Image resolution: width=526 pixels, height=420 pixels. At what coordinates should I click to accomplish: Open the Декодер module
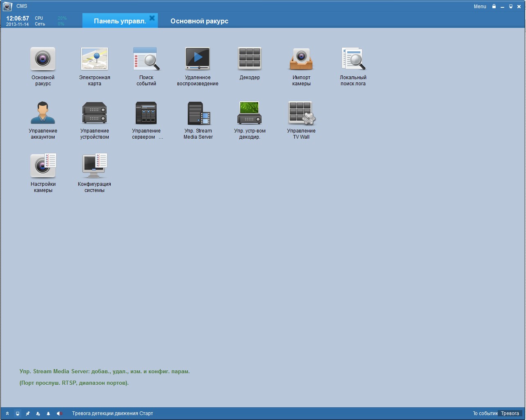(250, 59)
